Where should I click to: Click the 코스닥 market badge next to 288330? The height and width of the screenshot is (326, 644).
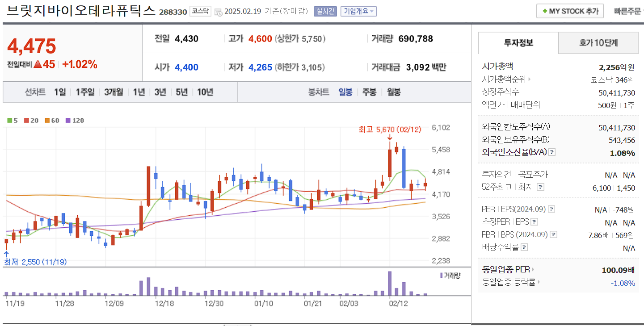(201, 12)
